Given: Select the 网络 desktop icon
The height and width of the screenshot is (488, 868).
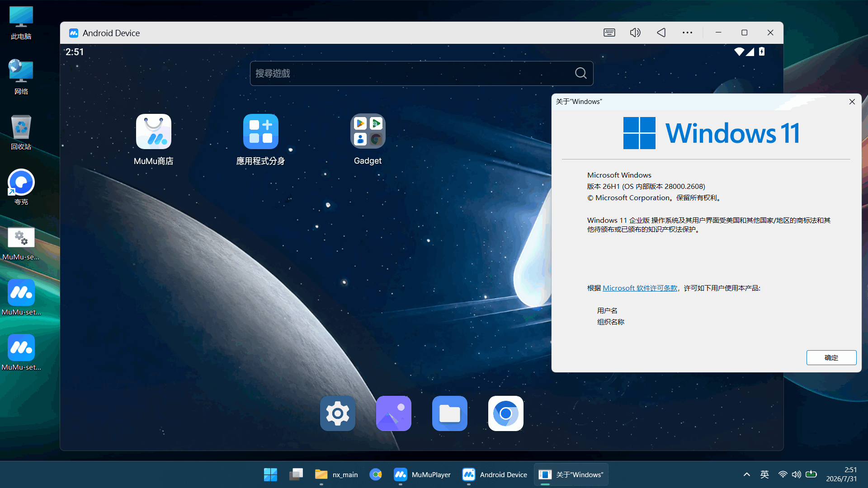Looking at the screenshot, I should tap(21, 78).
